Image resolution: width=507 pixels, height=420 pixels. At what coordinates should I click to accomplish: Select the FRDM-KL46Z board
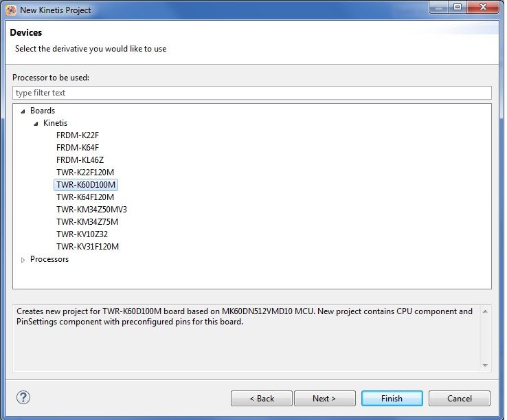point(80,160)
